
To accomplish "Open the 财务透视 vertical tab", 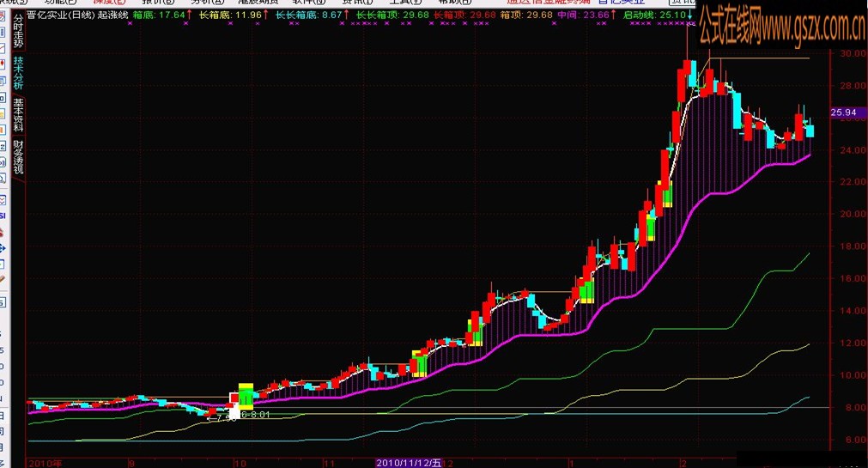I will [18, 157].
